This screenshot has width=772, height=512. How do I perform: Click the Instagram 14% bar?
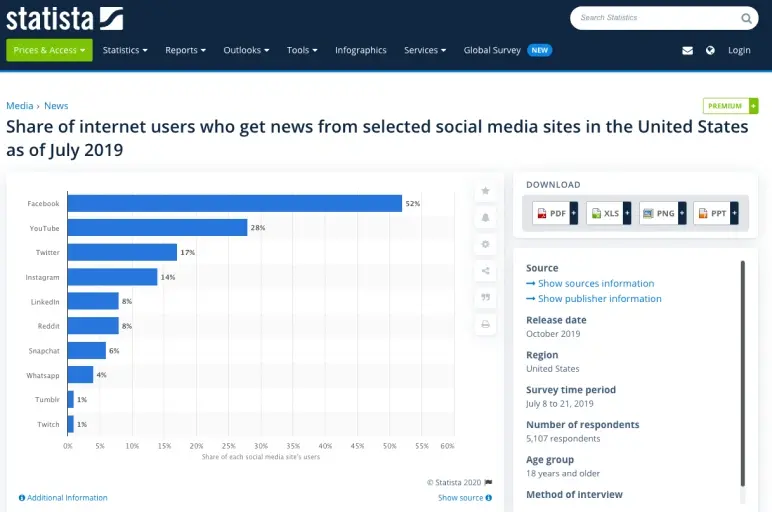click(x=113, y=277)
